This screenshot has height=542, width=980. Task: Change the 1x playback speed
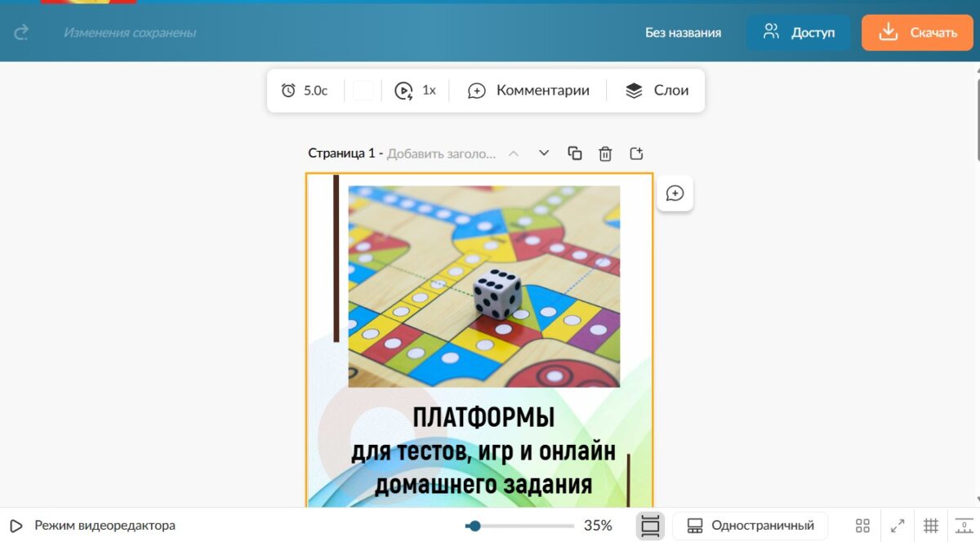click(416, 91)
